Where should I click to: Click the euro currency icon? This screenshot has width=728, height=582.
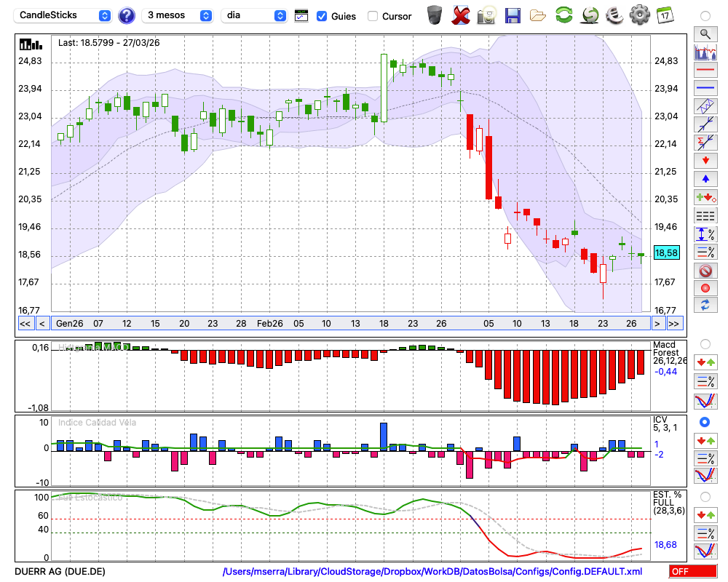click(615, 15)
